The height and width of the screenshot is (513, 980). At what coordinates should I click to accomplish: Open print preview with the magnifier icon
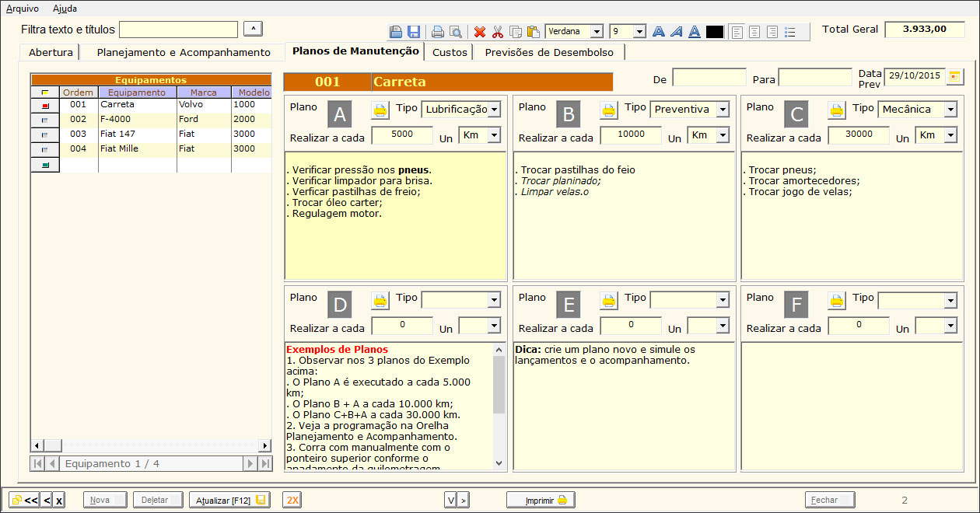coord(456,32)
